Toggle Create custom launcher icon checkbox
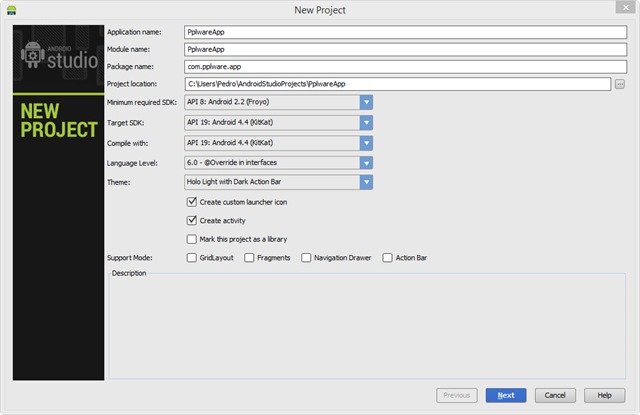Viewport: 640px width, 415px height. [x=192, y=202]
